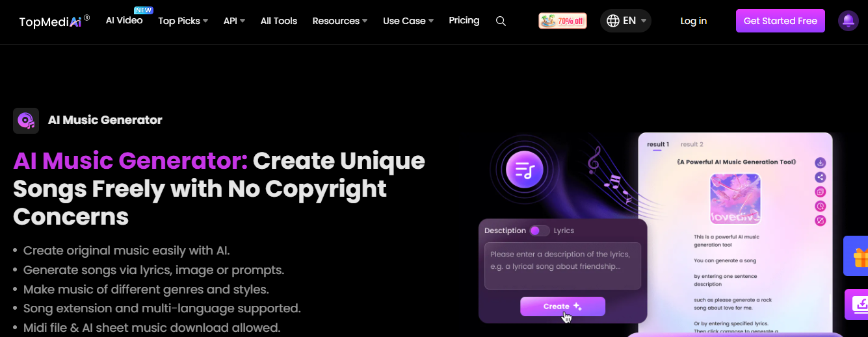The width and height of the screenshot is (868, 337).
Task: Click the TopMediAi logo
Action: pos(54,21)
